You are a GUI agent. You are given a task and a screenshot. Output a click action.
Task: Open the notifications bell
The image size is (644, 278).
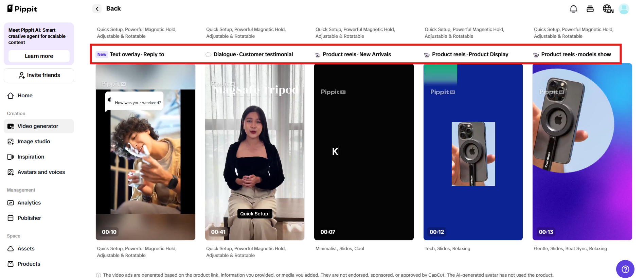click(x=573, y=9)
